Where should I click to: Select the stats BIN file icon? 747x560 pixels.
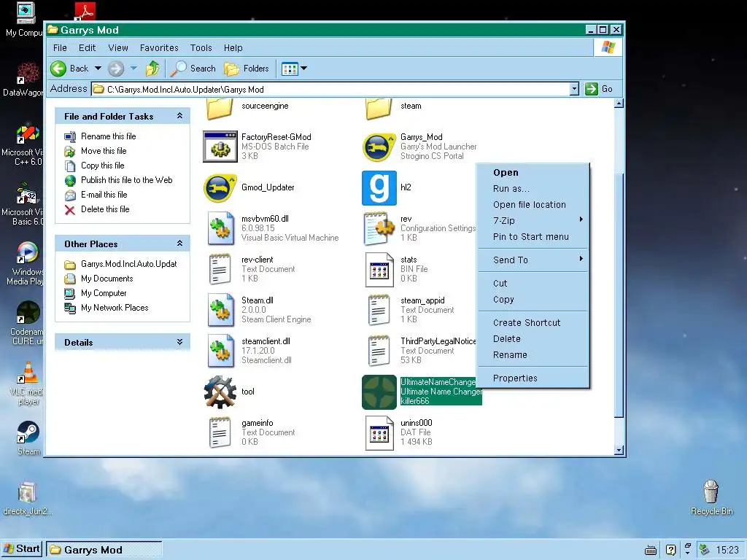point(379,270)
